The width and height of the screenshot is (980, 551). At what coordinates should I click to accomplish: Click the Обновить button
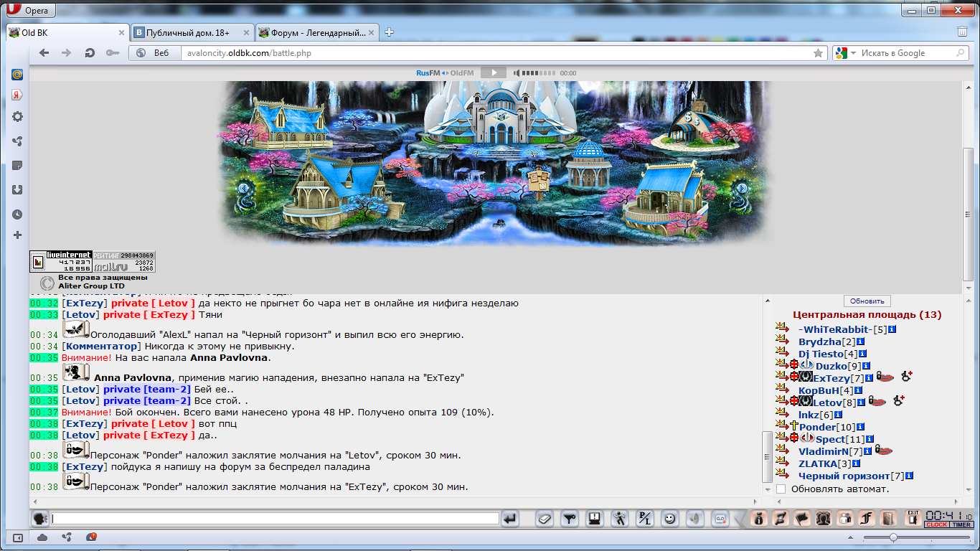click(x=867, y=301)
